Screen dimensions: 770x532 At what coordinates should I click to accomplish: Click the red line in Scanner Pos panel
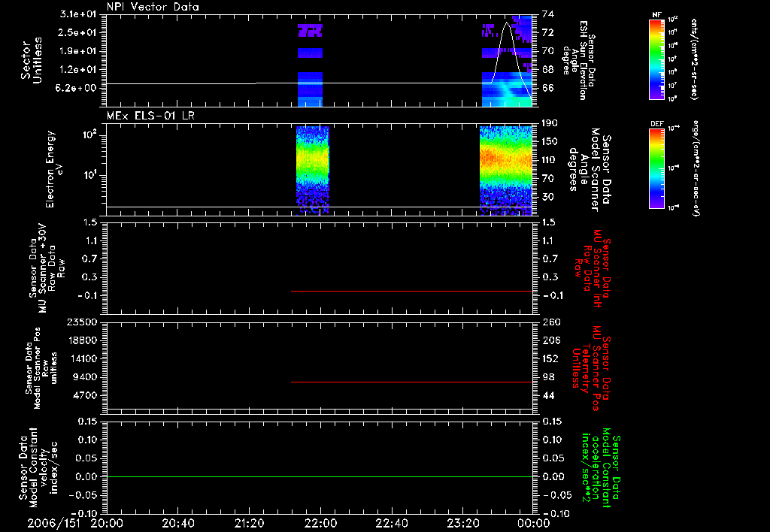pos(411,382)
